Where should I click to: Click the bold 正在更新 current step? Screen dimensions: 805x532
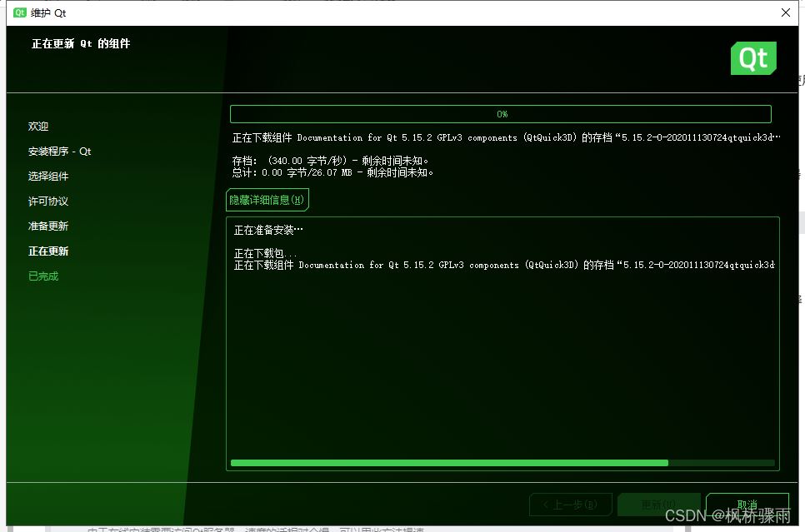click(x=48, y=251)
